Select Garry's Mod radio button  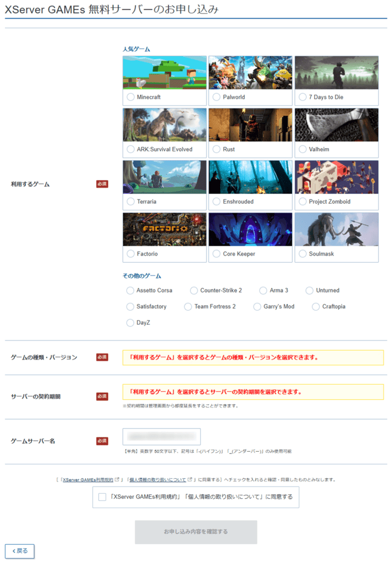tap(257, 307)
